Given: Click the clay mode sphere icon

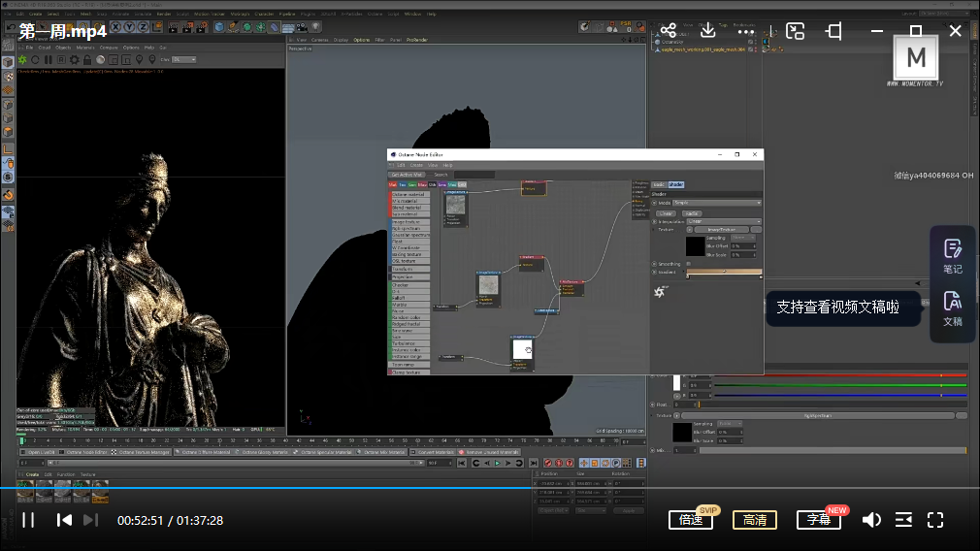Looking at the screenshot, I should click(x=101, y=60).
